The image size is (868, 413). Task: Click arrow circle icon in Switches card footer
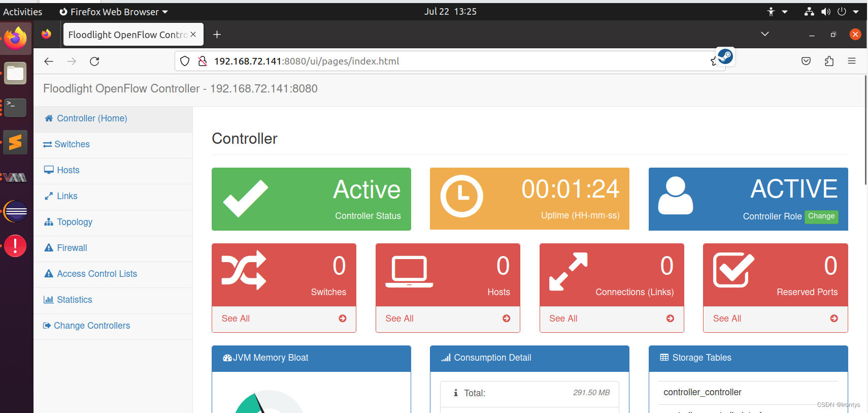343,319
